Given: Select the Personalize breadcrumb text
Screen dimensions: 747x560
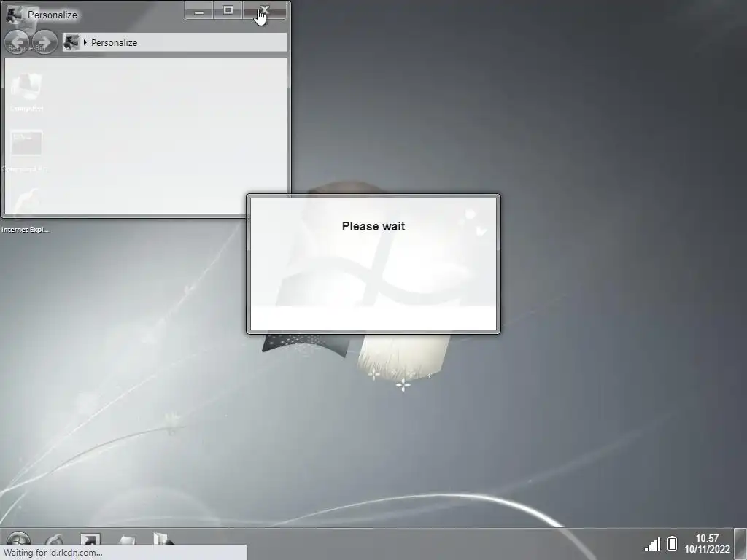Looking at the screenshot, I should 114,42.
